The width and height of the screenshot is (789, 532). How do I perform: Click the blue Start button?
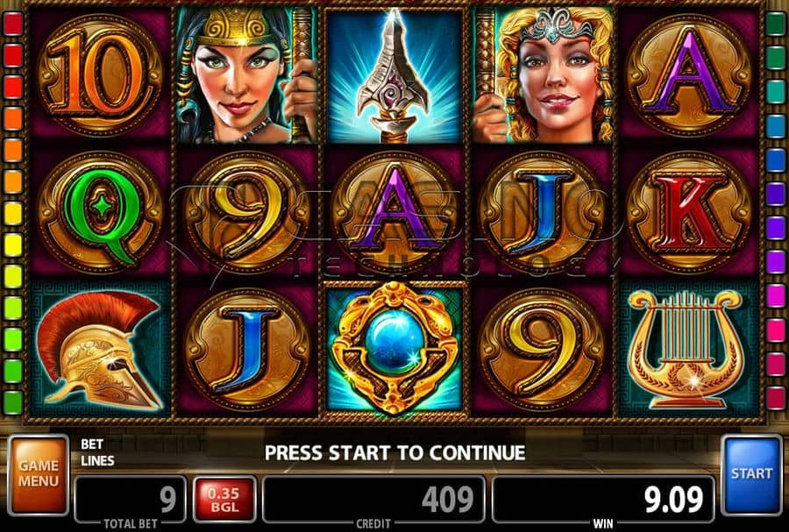(x=751, y=475)
